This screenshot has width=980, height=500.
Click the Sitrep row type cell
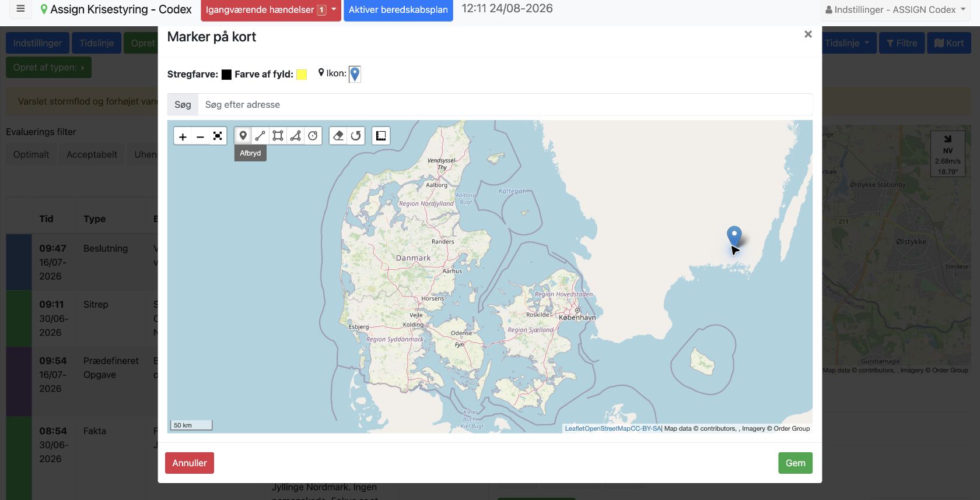[96, 304]
